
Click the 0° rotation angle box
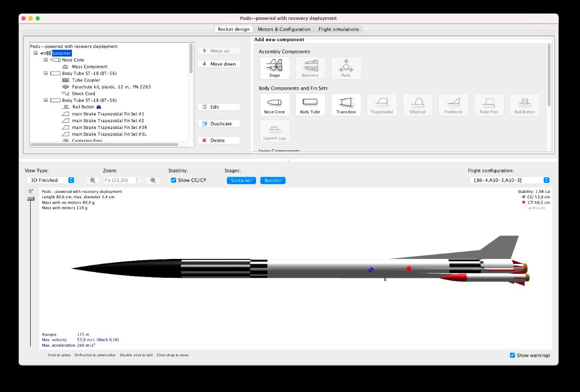coord(31,191)
